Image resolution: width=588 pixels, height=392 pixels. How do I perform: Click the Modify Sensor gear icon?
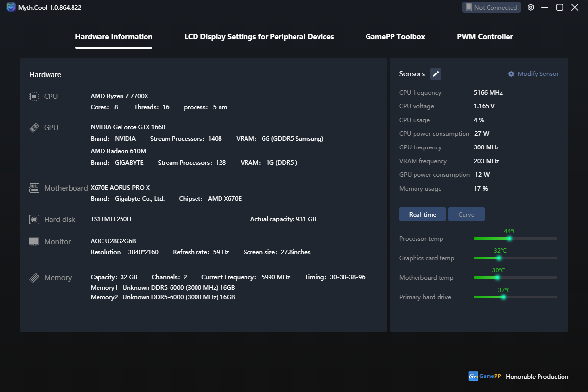511,74
